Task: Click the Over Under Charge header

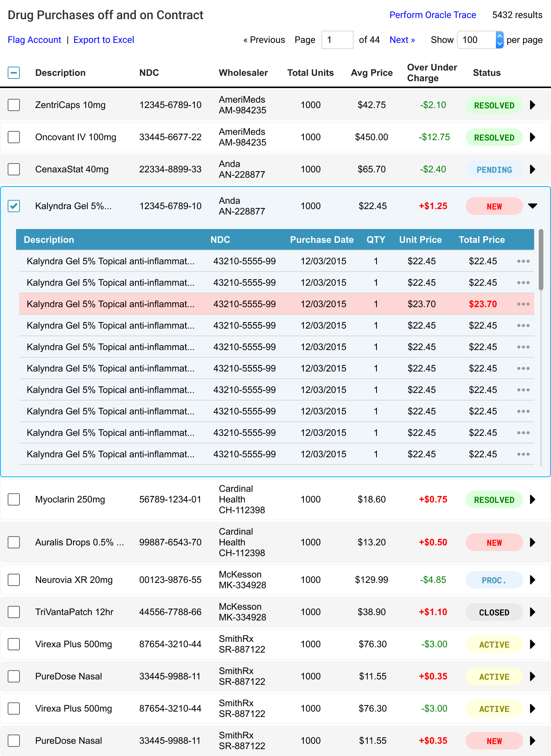Action: pyautogui.click(x=432, y=73)
